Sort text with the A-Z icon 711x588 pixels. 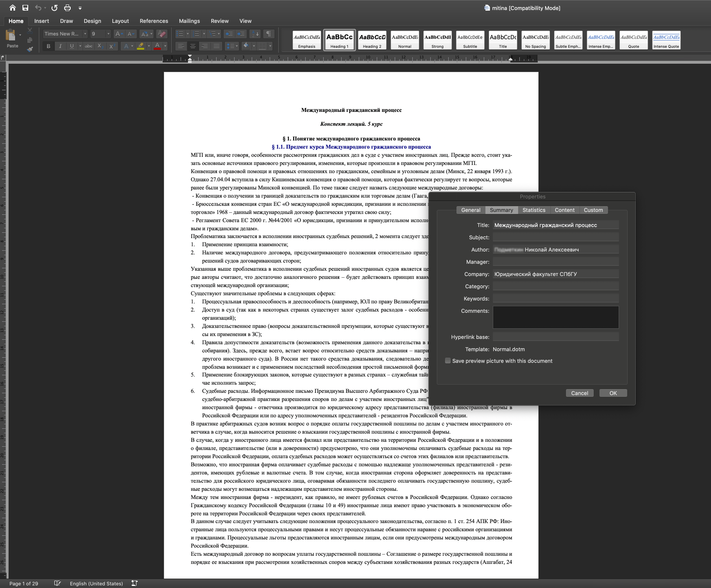(x=255, y=34)
